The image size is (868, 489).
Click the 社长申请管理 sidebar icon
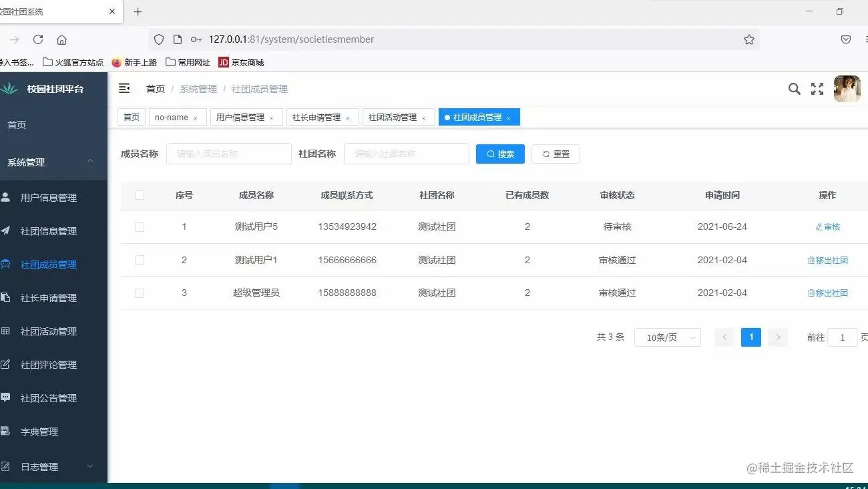tap(5, 297)
